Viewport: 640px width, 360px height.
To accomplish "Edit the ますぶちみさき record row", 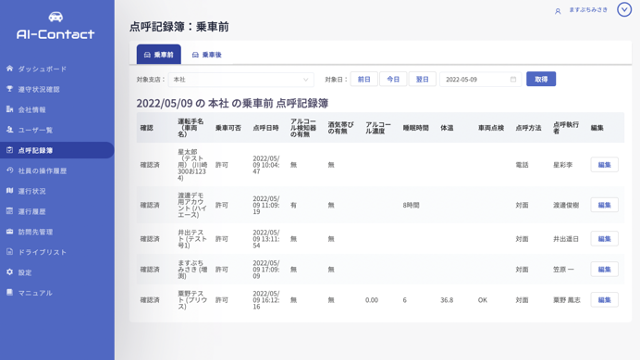I will pyautogui.click(x=604, y=269).
